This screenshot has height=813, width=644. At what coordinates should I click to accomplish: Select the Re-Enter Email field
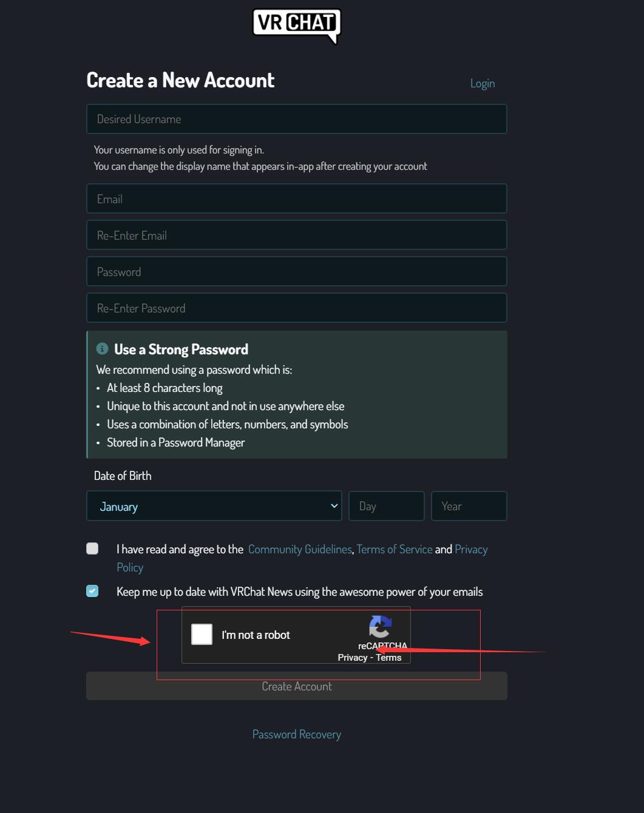tap(297, 235)
